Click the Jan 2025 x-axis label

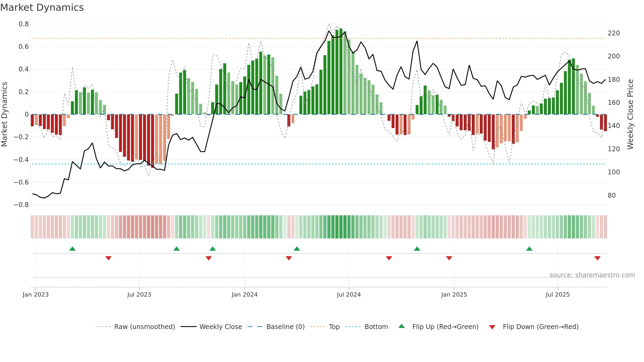[x=454, y=294]
